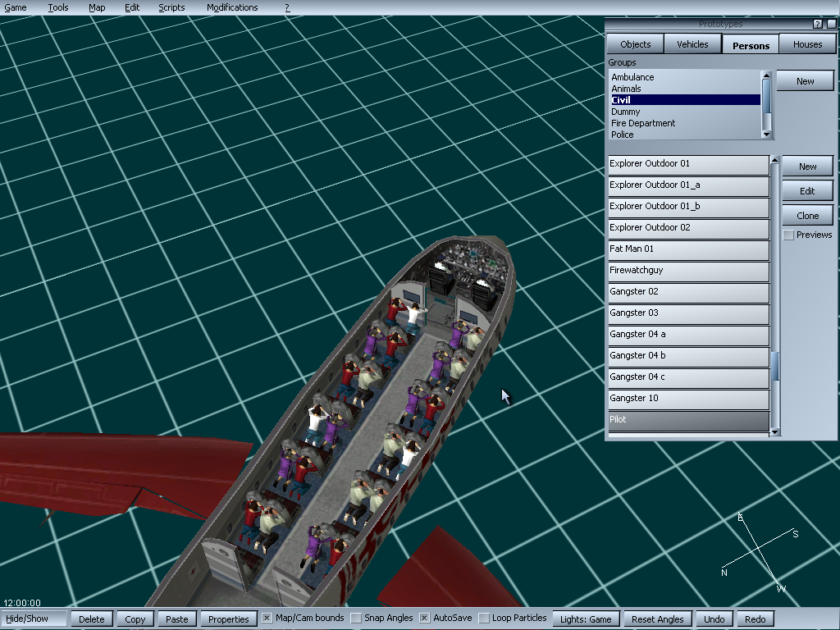Select the Gangster 10 prototype

[688, 400]
